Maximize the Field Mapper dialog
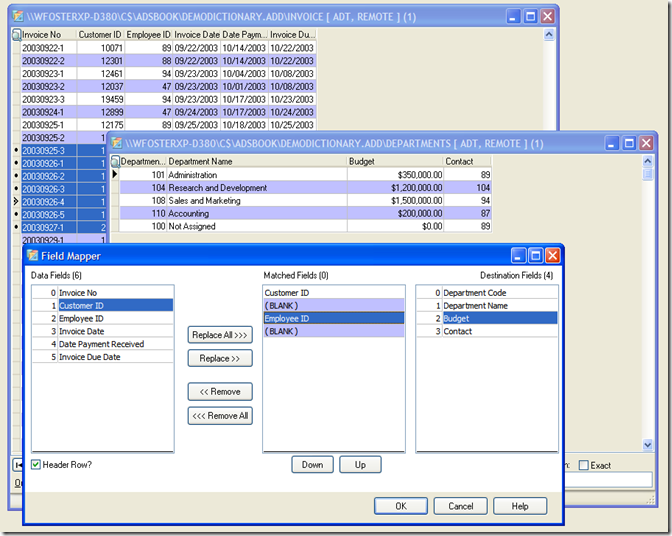This screenshot has width=672, height=536. 535,256
